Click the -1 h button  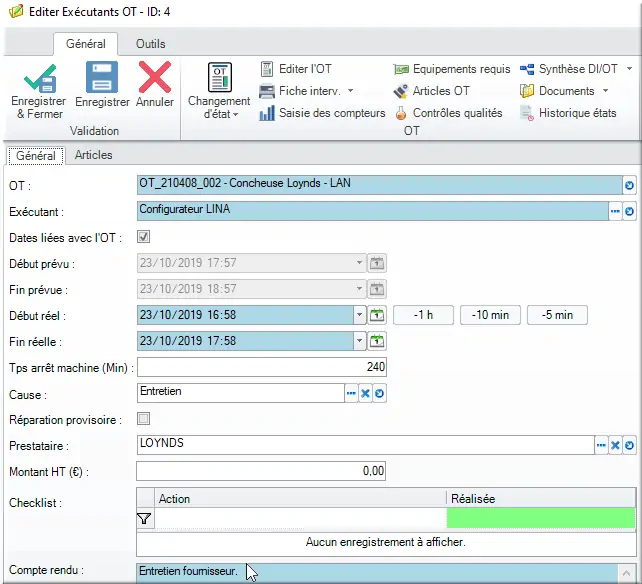423,315
